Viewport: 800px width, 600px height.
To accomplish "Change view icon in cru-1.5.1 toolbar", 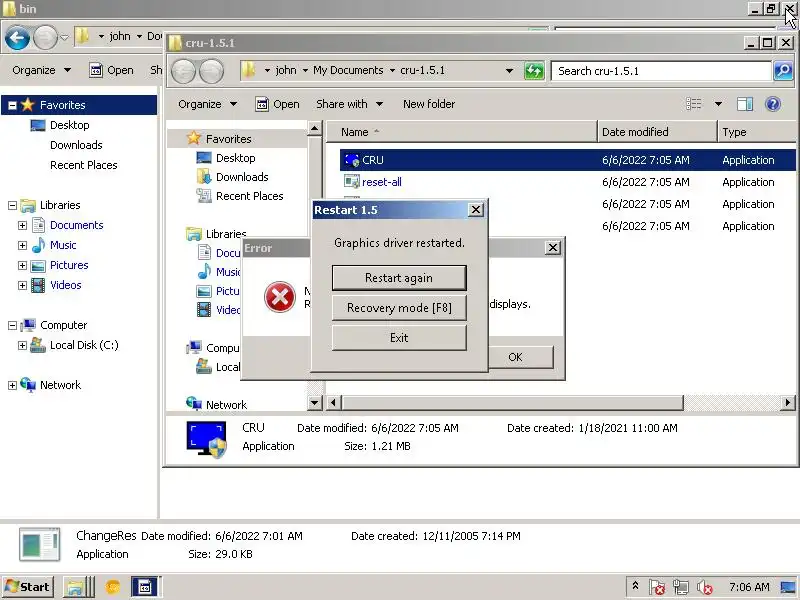I will (693, 104).
